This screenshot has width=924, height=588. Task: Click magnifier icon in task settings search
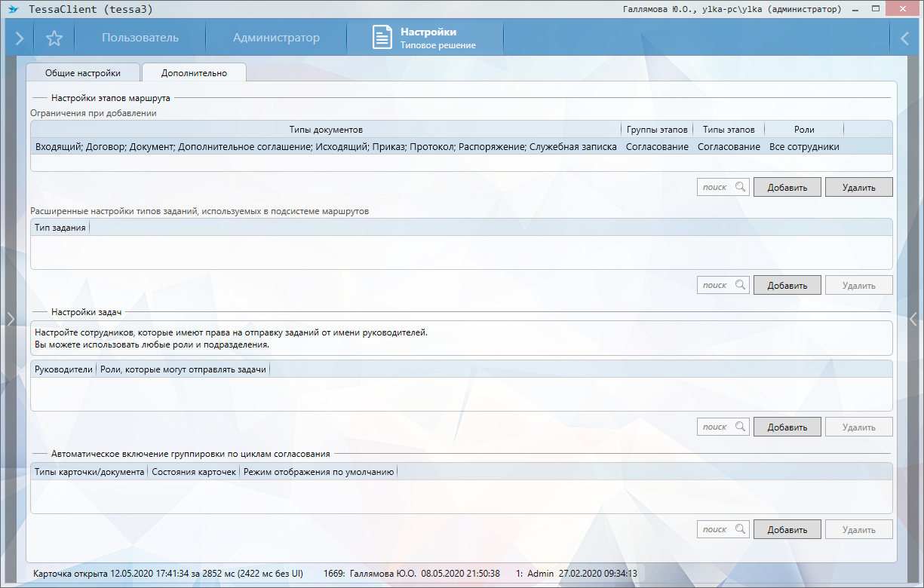[x=741, y=427]
